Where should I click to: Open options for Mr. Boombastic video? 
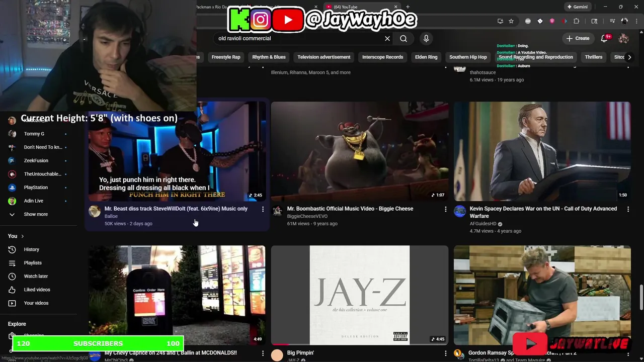445,209
